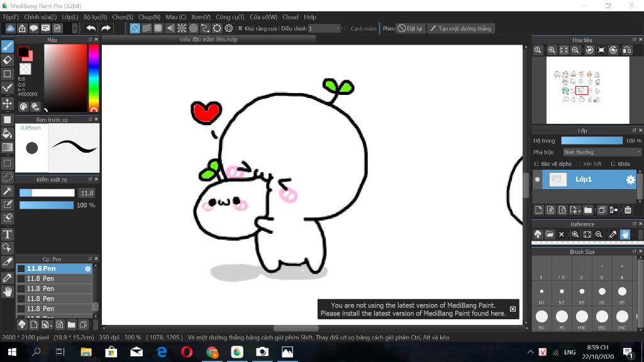Viewport: 644px width, 362px height.
Task: Select the Move tool
Action: click(8, 103)
